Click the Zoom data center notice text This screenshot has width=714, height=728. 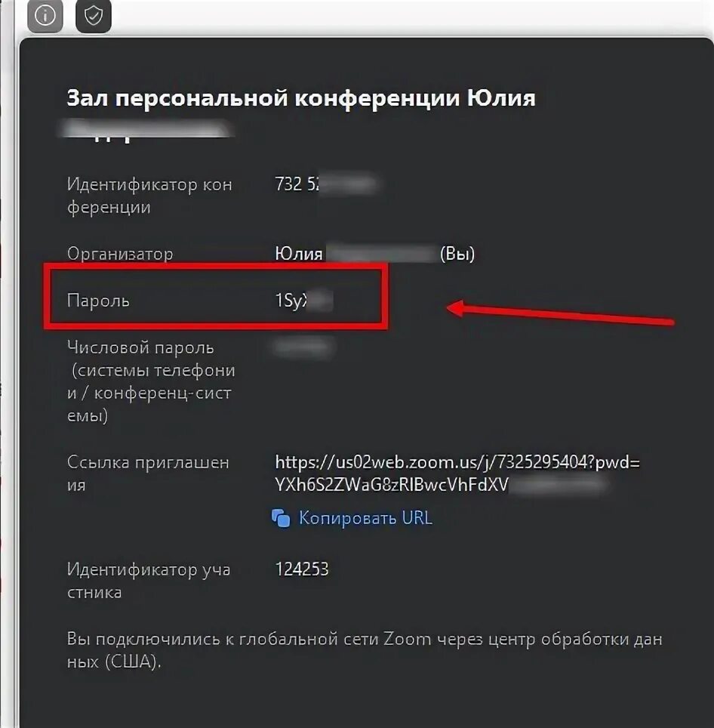pyautogui.click(x=365, y=650)
